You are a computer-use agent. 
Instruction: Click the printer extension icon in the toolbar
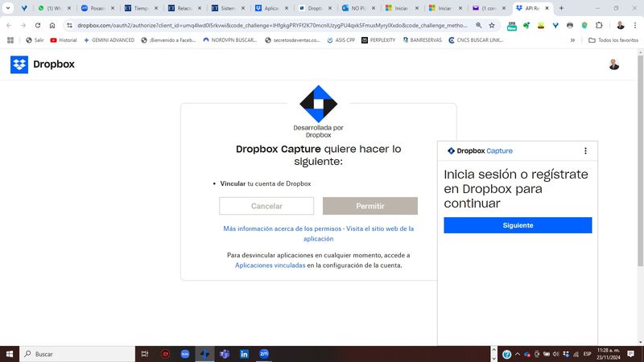570,26
